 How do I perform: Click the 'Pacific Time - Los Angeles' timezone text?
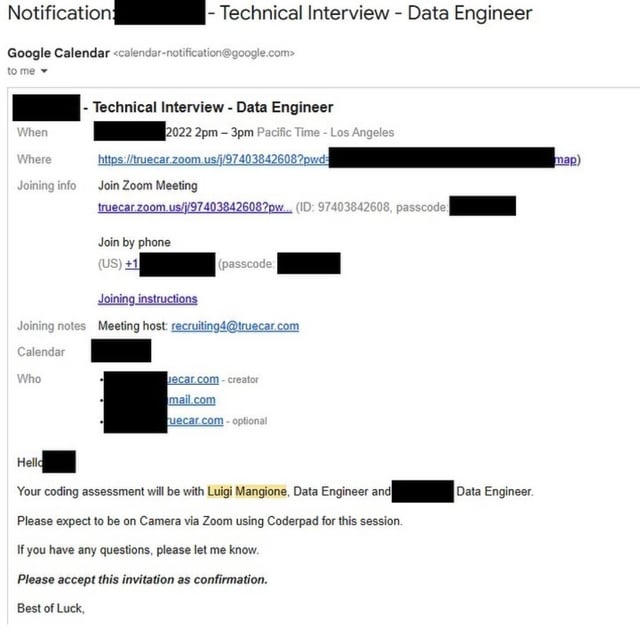pyautogui.click(x=325, y=132)
